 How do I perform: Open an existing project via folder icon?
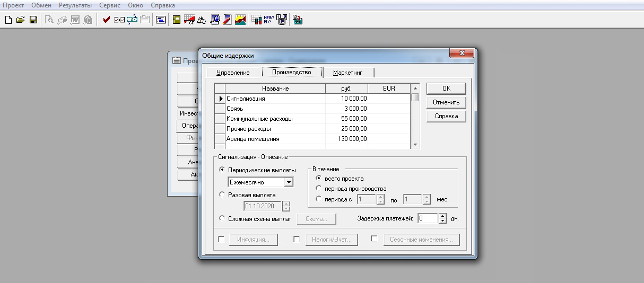coord(21,20)
